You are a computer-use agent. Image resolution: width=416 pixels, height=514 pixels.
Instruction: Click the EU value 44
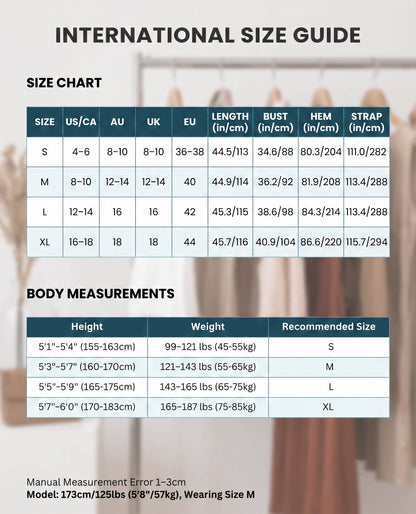tap(190, 242)
